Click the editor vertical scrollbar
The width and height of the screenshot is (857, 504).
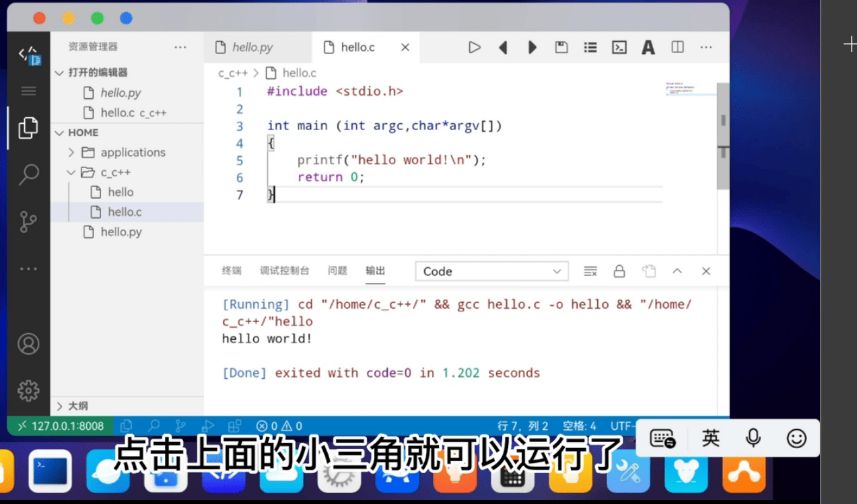(x=722, y=135)
